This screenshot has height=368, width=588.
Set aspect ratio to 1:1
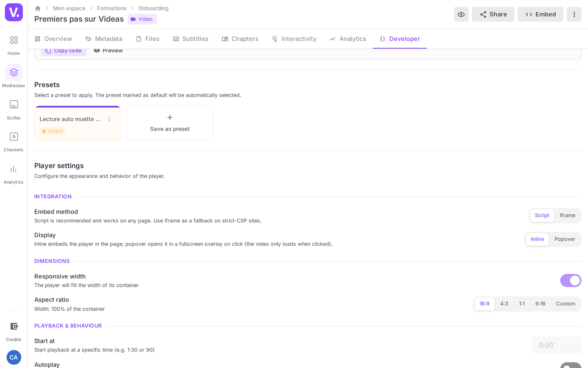522,304
